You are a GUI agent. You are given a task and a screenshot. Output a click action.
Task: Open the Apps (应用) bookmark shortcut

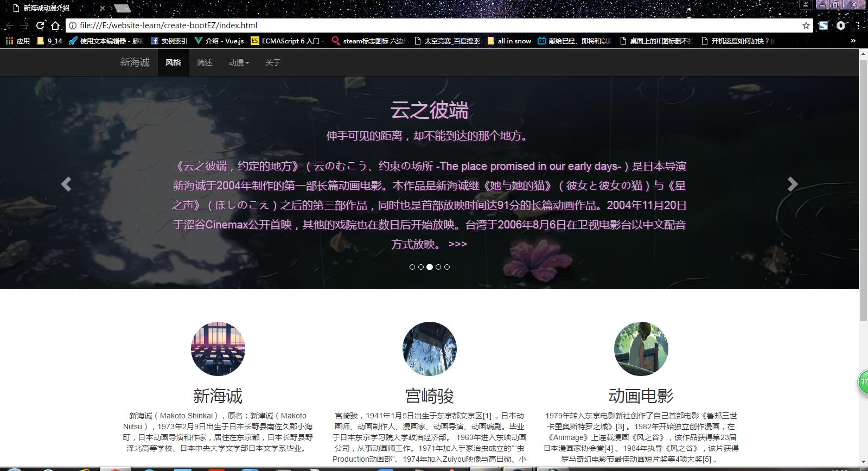tap(17, 41)
